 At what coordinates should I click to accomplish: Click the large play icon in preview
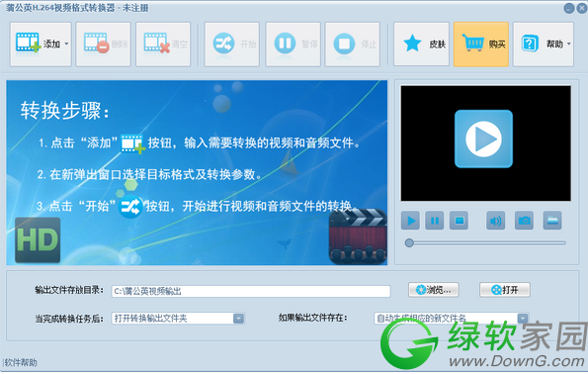coord(483,139)
